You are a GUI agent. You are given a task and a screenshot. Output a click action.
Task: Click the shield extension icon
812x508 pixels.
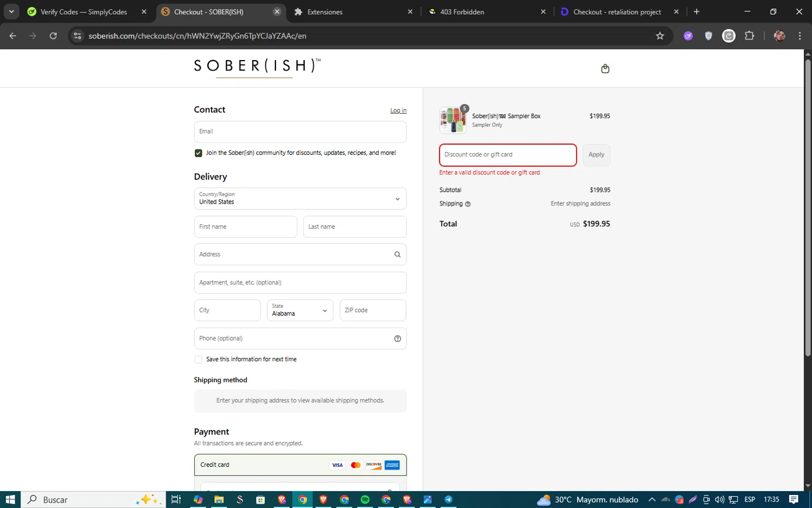(708, 36)
